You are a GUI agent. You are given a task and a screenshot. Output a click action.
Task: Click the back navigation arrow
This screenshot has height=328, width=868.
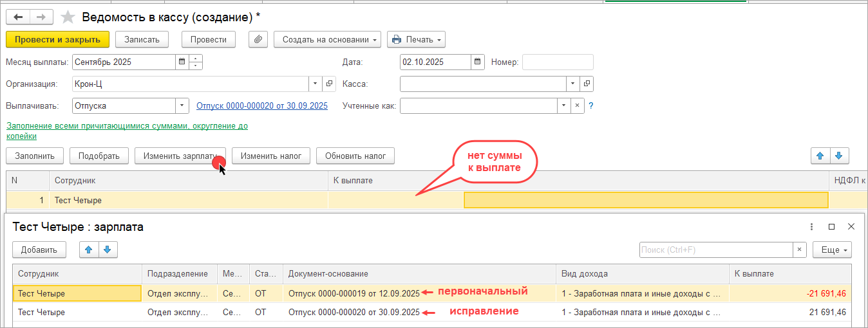click(x=18, y=17)
